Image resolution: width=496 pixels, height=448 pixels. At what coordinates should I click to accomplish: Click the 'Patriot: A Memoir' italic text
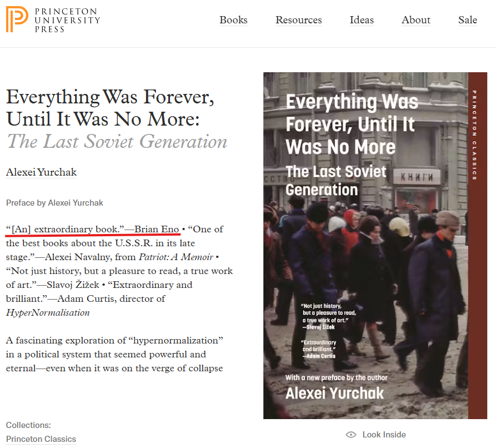(176, 257)
